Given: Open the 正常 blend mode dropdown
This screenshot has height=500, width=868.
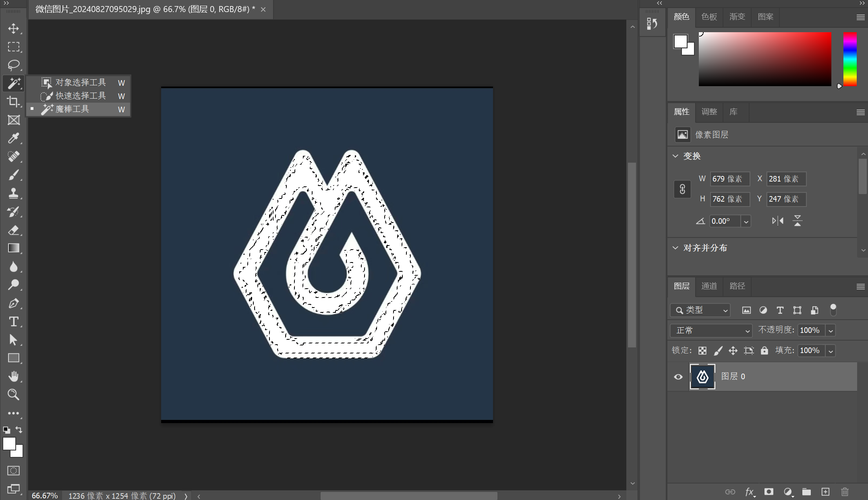Looking at the screenshot, I should (711, 331).
